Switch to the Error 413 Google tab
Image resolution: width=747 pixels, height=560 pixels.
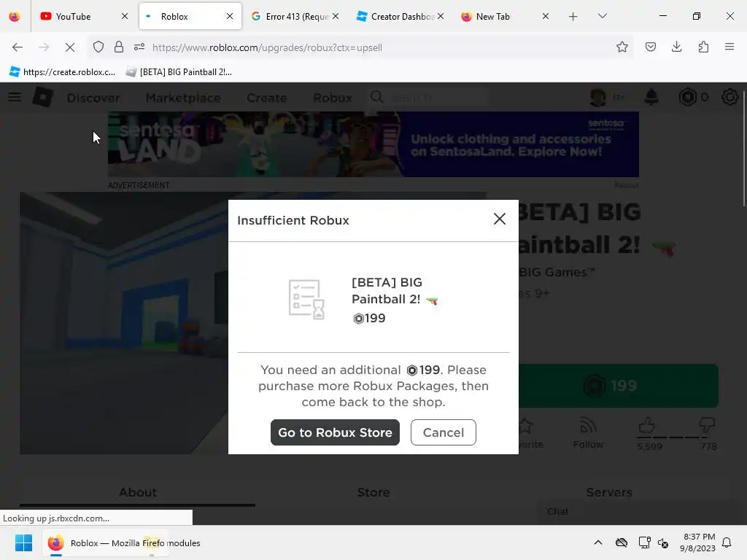(x=290, y=16)
